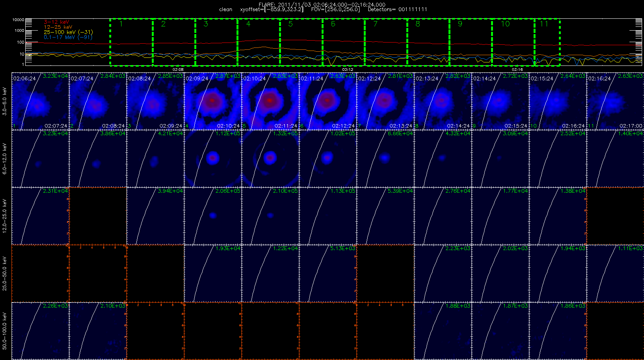Click the '02:08' time axis label
The height and width of the screenshot is (360, 644).
click(x=178, y=69)
